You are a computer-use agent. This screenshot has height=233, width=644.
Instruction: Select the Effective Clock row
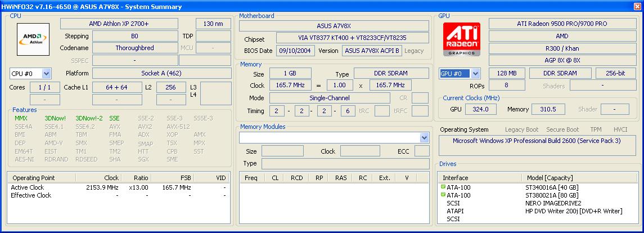point(118,195)
